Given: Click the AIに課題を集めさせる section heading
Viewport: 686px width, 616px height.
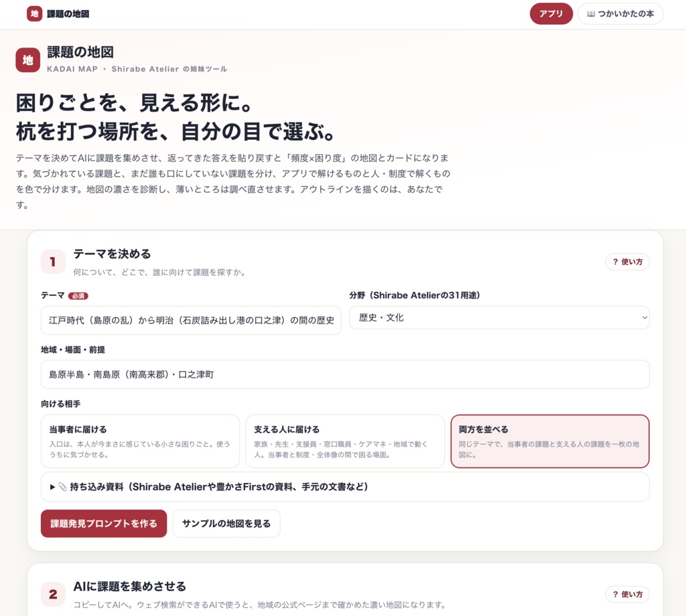Looking at the screenshot, I should [129, 587].
